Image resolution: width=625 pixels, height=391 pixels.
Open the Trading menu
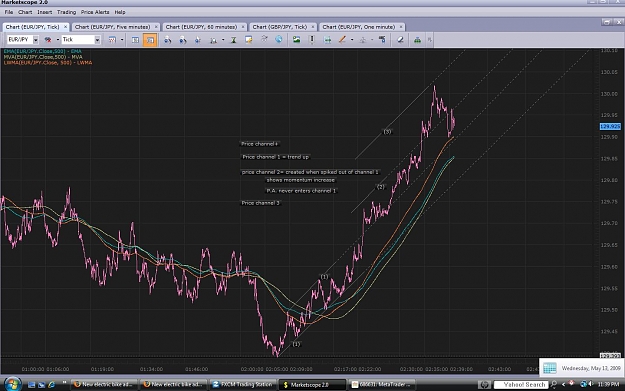(x=66, y=12)
